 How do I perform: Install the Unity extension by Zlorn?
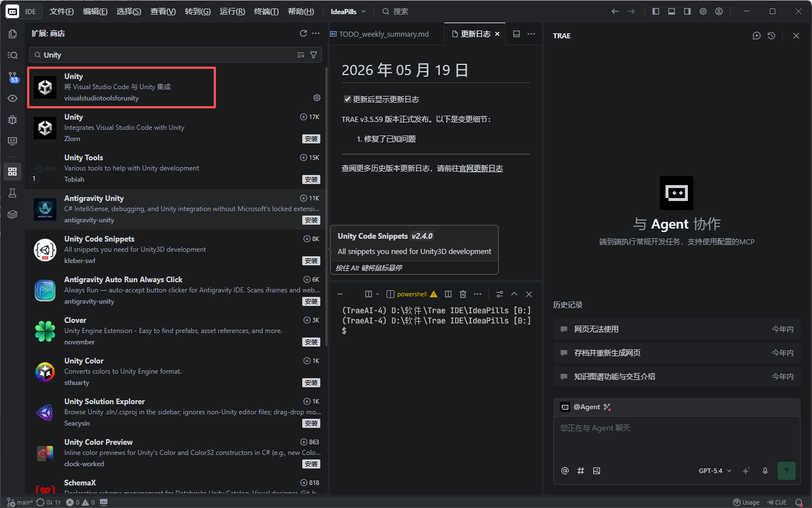tap(311, 139)
